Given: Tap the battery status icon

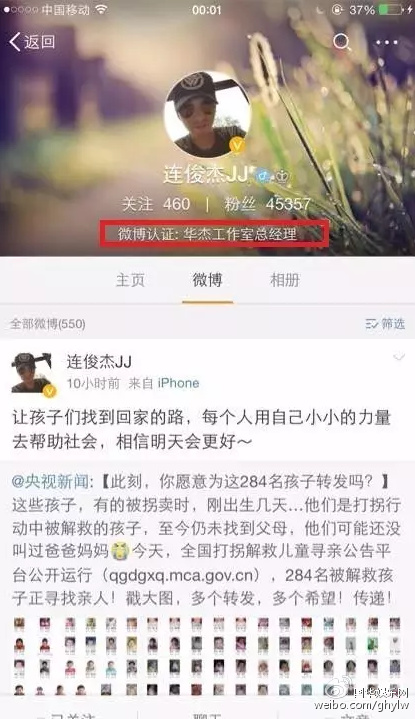Looking at the screenshot, I should [392, 9].
